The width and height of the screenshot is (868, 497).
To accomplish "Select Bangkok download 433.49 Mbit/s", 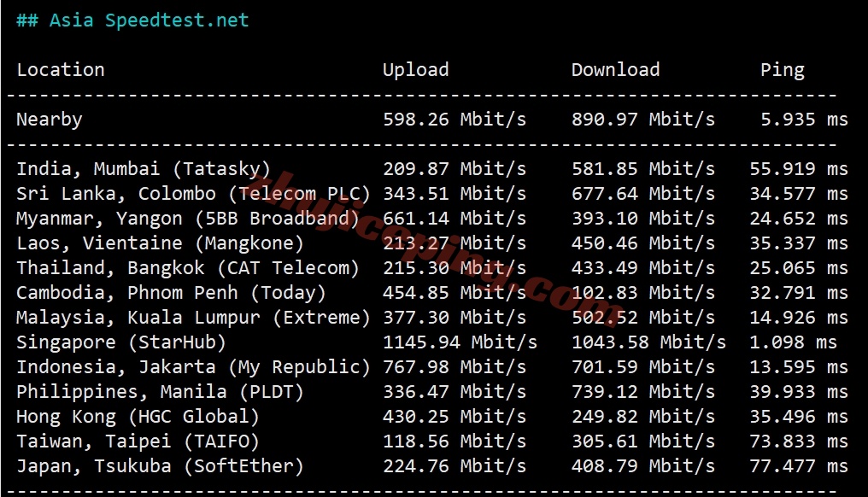I will (x=643, y=268).
